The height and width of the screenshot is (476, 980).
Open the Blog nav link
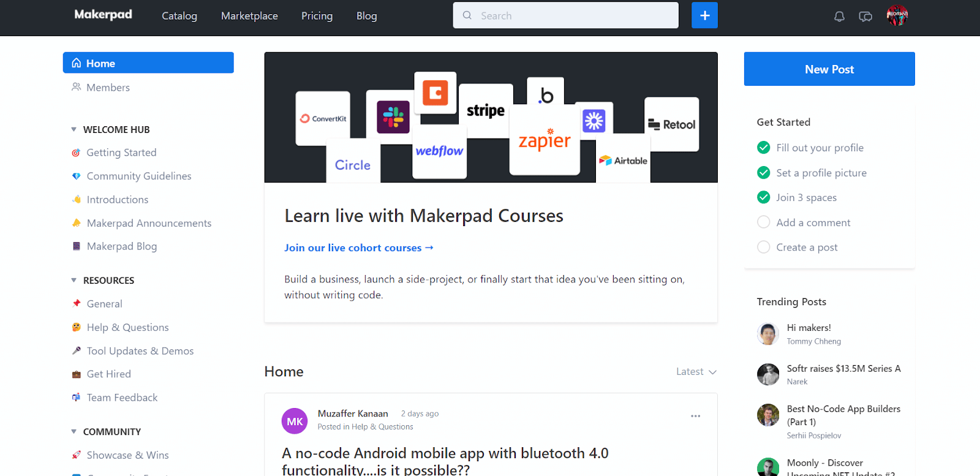pyautogui.click(x=367, y=16)
